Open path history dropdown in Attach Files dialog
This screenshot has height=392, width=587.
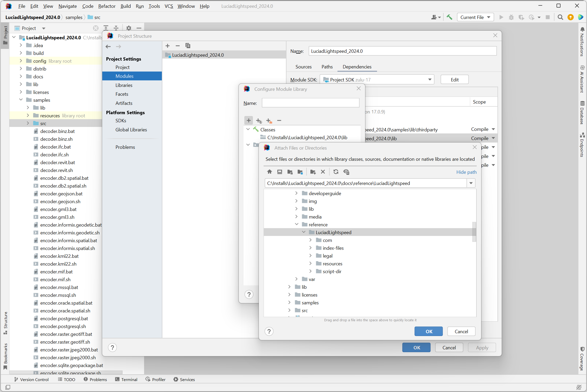point(471,183)
